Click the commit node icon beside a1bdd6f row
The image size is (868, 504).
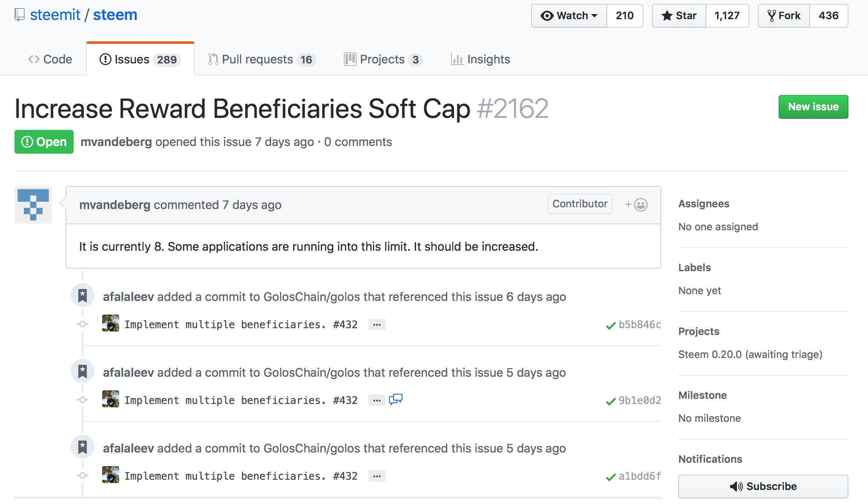(83, 475)
